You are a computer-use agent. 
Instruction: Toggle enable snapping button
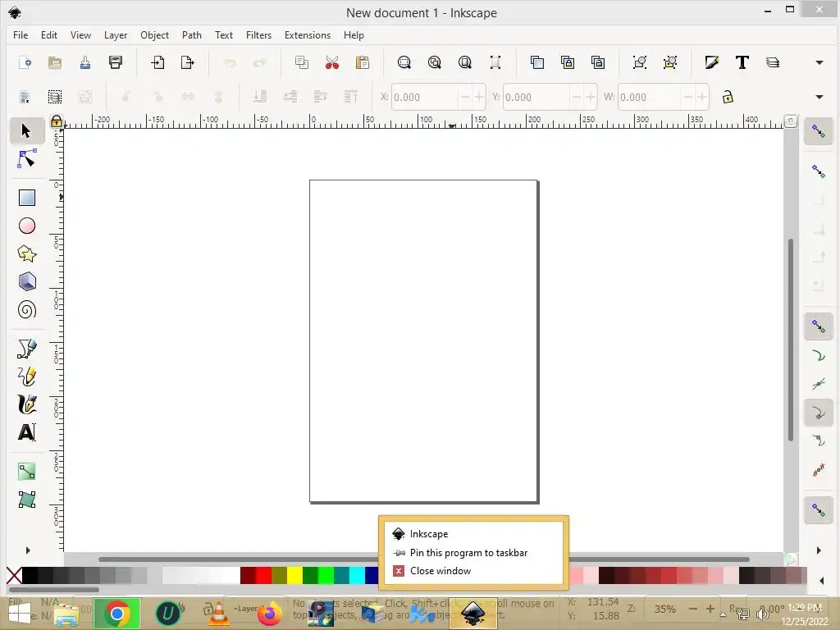[x=818, y=131]
